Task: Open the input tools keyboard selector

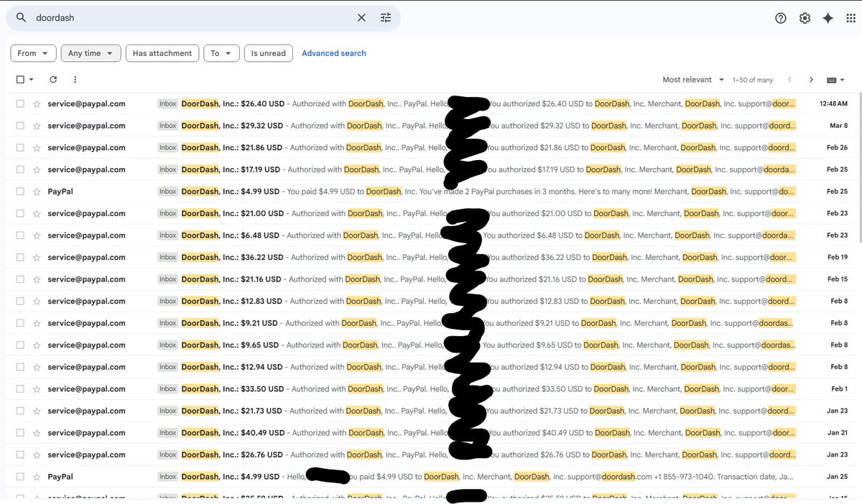Action: click(x=835, y=80)
